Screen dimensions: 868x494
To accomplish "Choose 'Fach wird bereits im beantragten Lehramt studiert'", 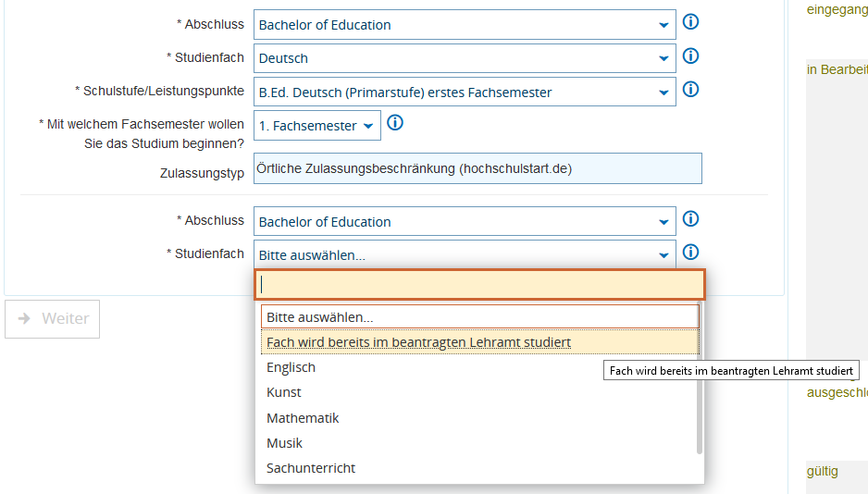I will [x=480, y=342].
